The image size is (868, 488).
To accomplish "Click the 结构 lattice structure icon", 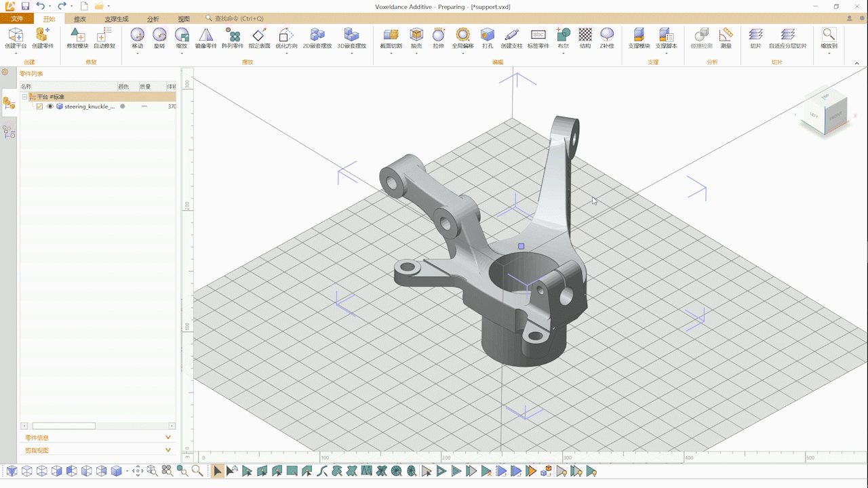I will click(x=585, y=35).
